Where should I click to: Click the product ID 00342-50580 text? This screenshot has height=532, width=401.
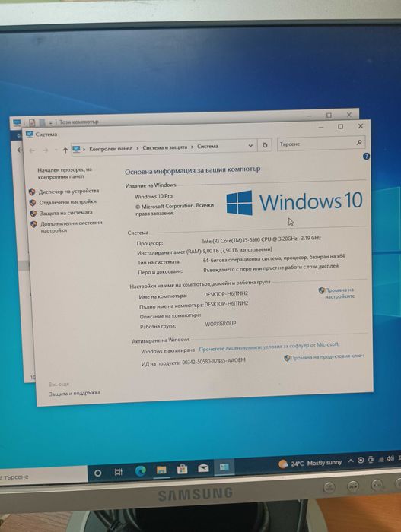[214, 361]
